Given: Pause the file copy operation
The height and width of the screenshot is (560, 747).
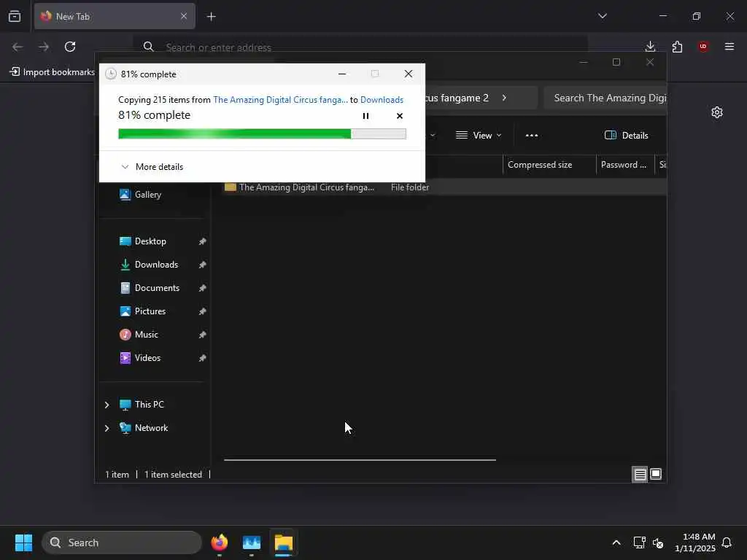Looking at the screenshot, I should [365, 116].
